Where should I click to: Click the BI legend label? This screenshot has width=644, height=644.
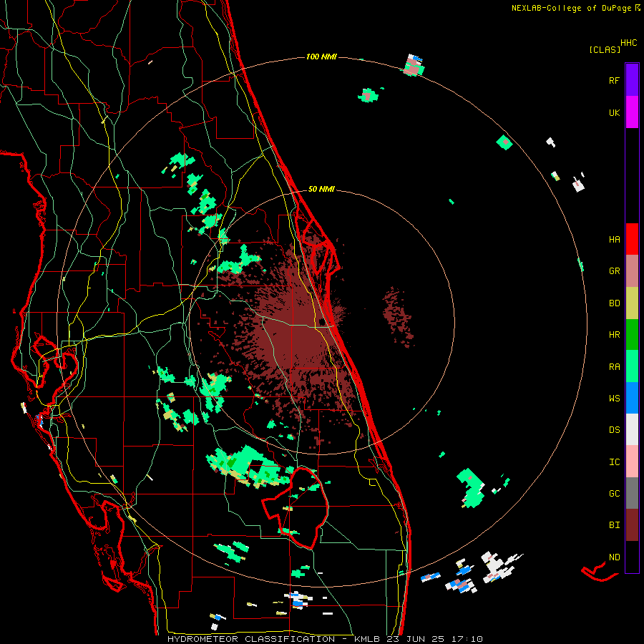click(614, 525)
